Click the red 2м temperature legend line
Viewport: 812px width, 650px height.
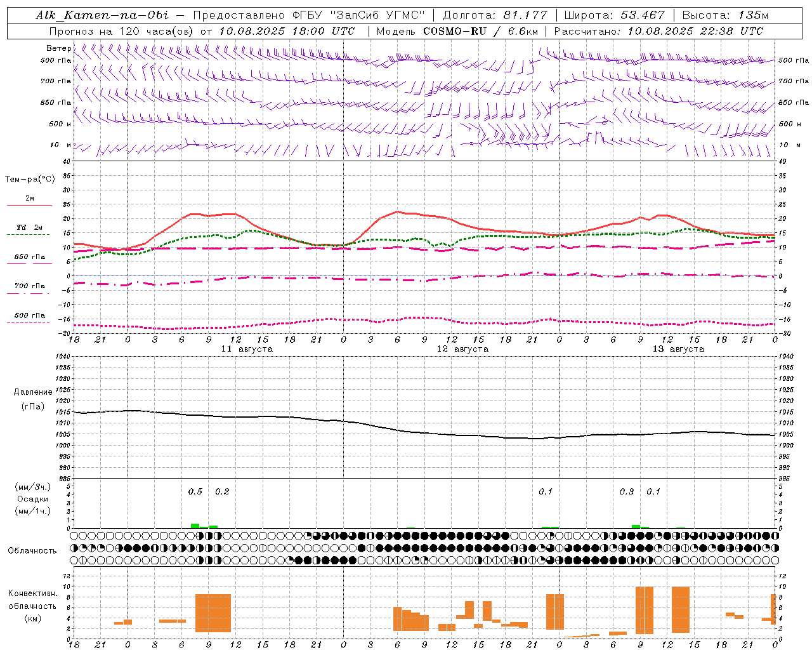29,205
